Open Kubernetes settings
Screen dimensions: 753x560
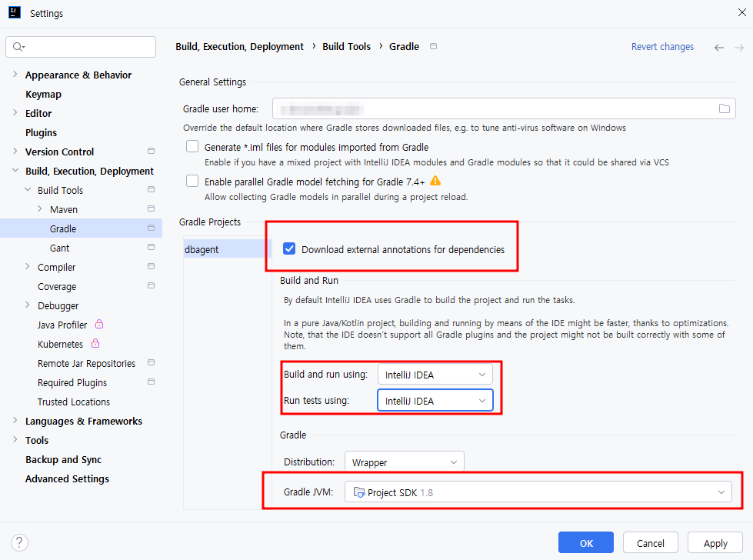(60, 345)
